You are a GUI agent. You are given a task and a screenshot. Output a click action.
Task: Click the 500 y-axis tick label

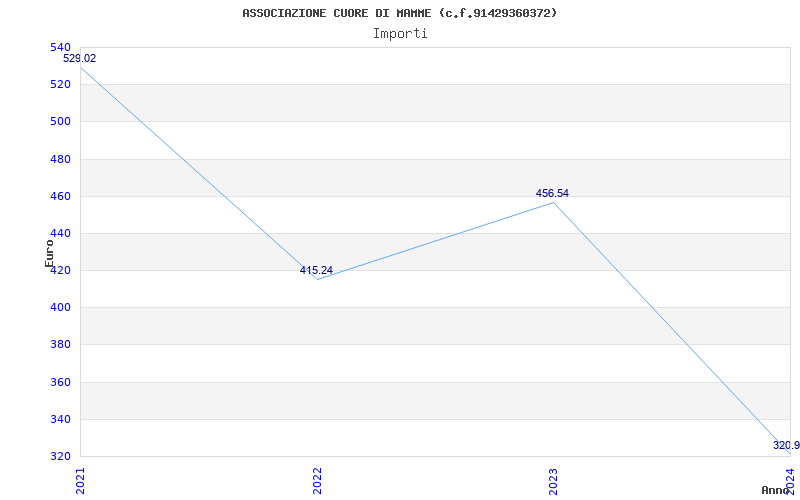[60, 122]
